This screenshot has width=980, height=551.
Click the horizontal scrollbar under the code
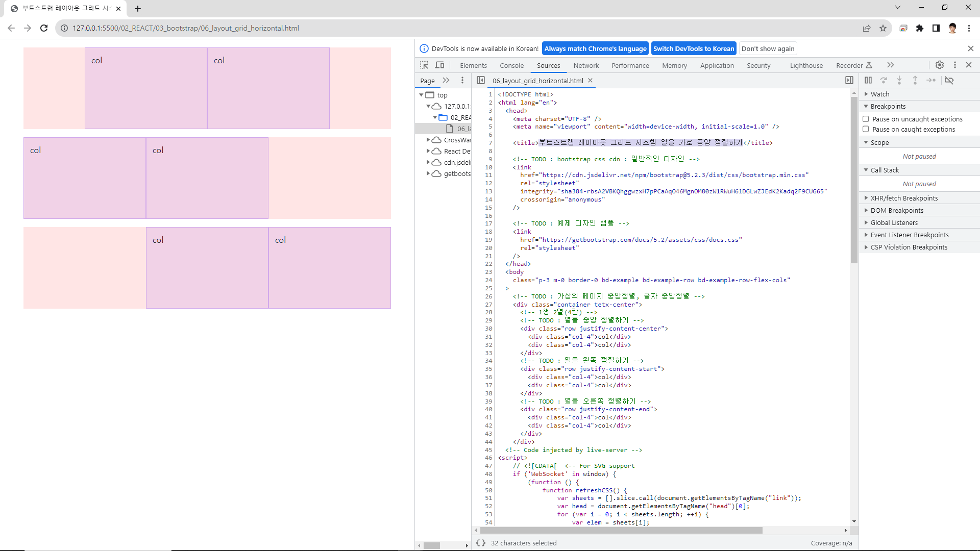click(620, 531)
